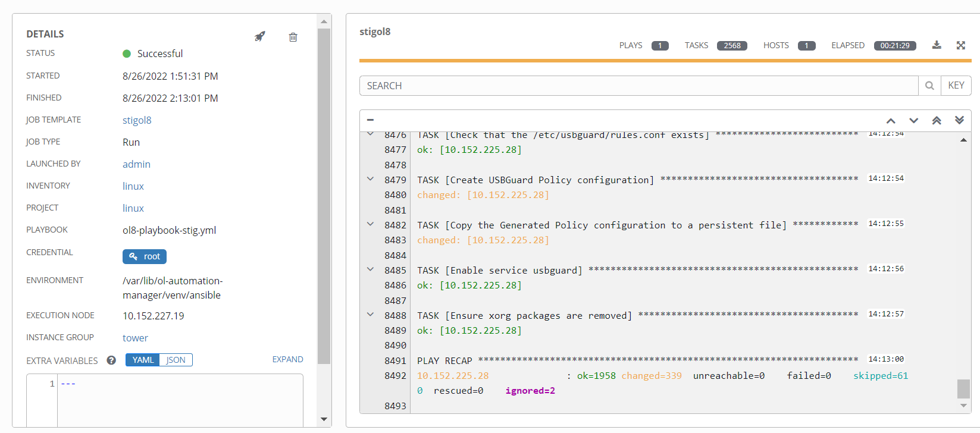Click the root credential tag
This screenshot has width=980, height=433.
(x=145, y=256)
